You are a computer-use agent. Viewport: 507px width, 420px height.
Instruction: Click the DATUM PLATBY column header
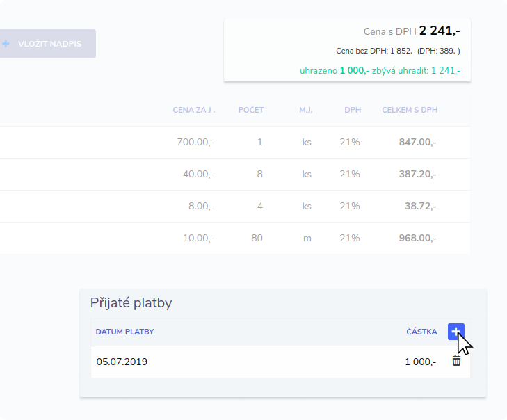coord(124,332)
